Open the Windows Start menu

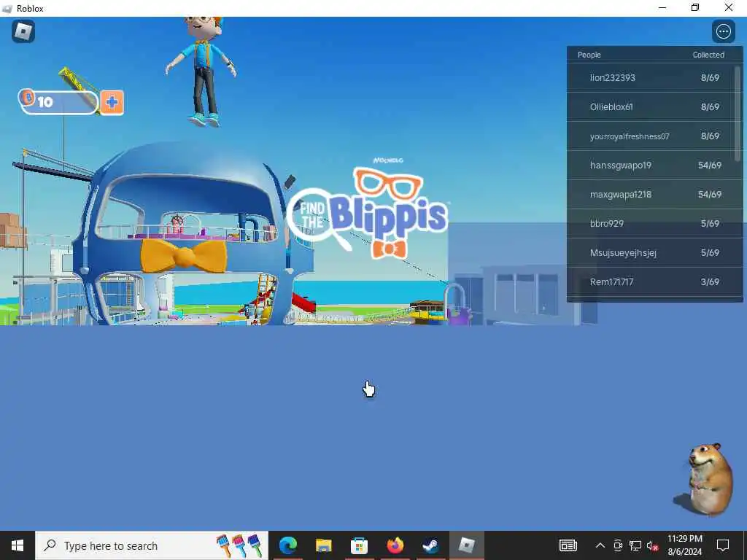18,545
